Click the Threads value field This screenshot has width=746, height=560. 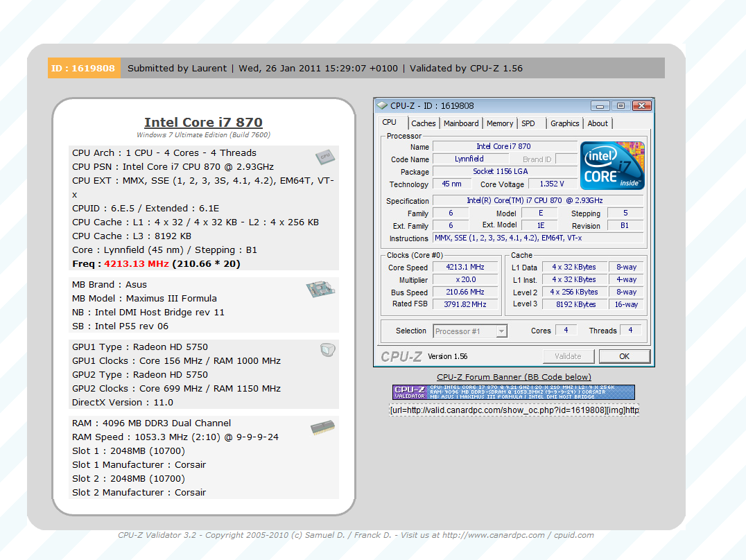[630, 330]
